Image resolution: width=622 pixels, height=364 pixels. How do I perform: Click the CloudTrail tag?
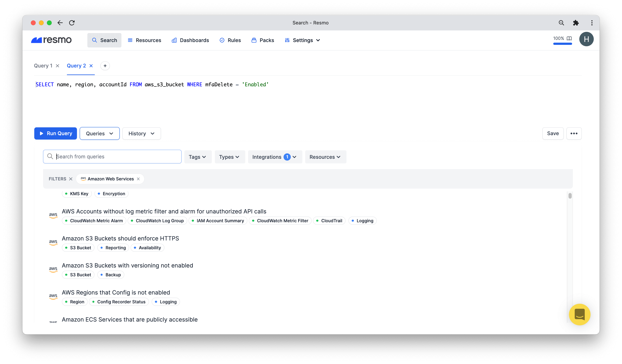point(329,221)
